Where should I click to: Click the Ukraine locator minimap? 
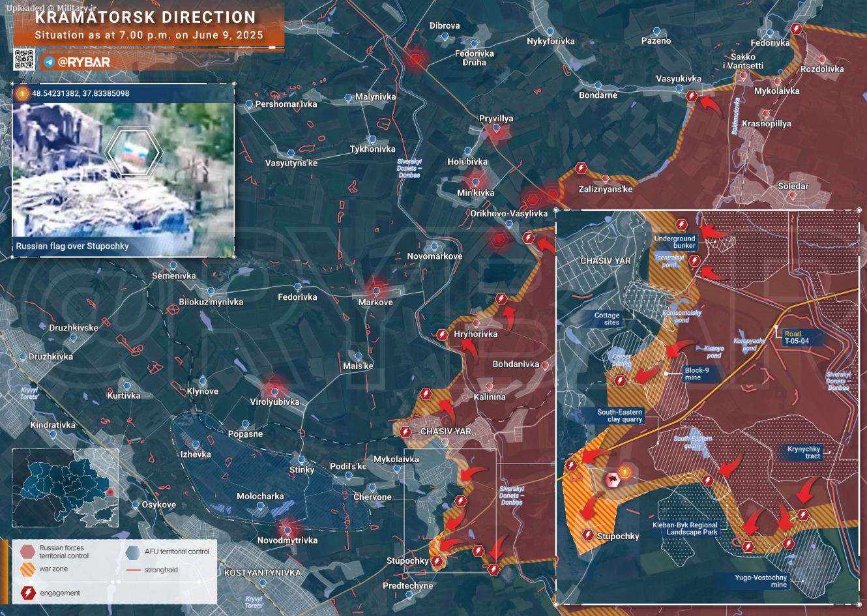click(65, 488)
